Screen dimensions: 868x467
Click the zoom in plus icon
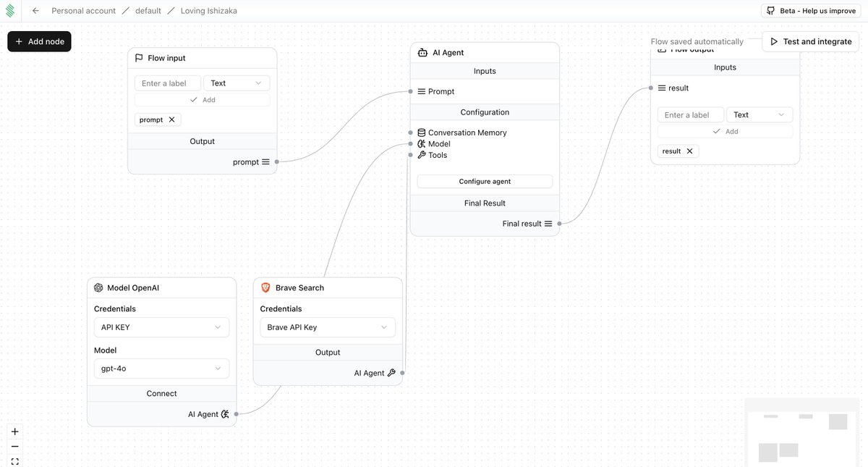[14, 431]
